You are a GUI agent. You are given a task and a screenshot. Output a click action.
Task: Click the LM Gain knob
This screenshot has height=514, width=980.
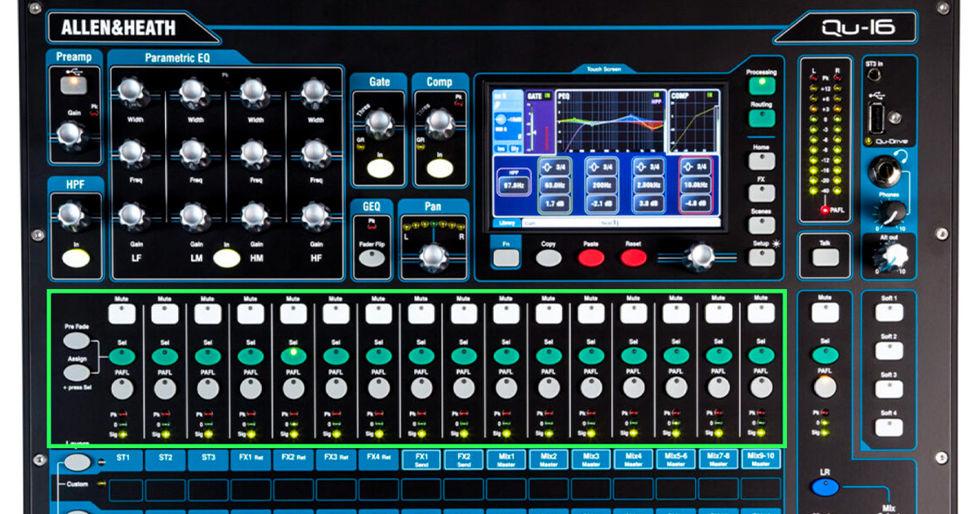pyautogui.click(x=193, y=215)
